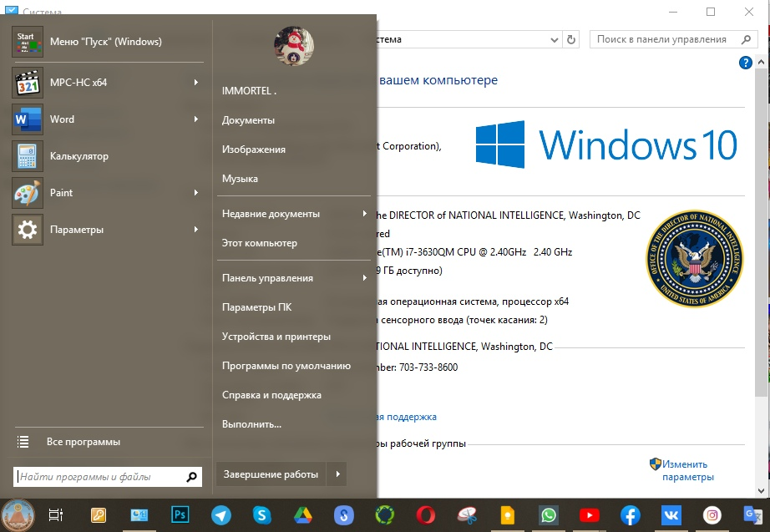Click Поиск в панели управления search box
The image size is (770, 532).
[x=673, y=39]
